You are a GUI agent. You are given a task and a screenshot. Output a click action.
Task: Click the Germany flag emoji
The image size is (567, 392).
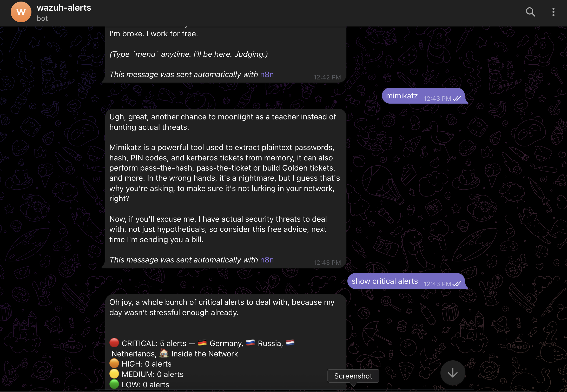(202, 343)
